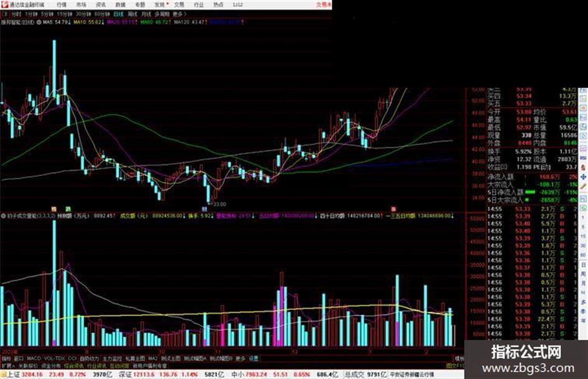Select the 测试主图 indicator tab

point(170,358)
